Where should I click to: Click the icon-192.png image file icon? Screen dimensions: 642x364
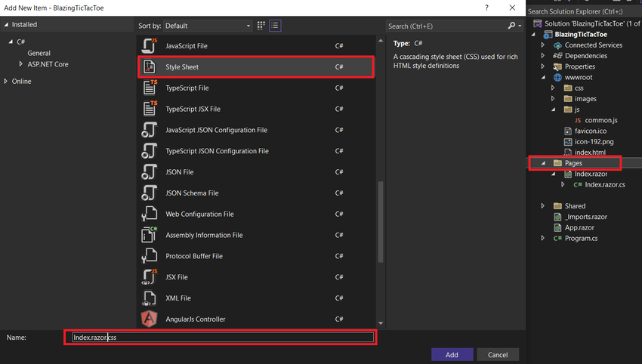pos(567,142)
